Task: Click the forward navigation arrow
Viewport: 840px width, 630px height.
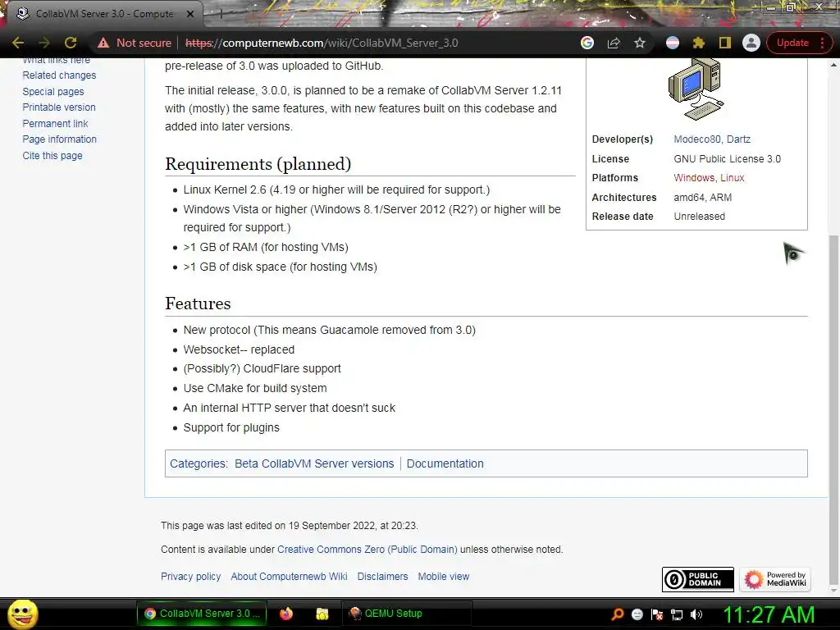Action: click(x=44, y=43)
